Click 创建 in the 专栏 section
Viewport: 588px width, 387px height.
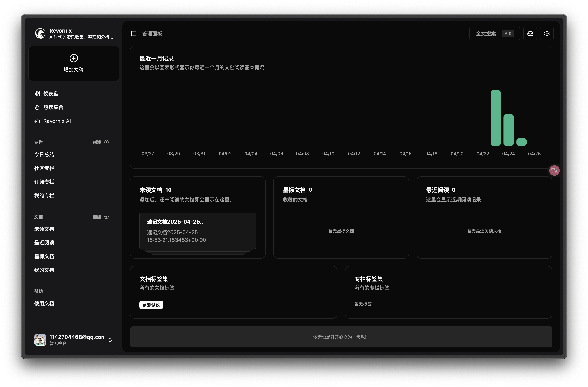(97, 142)
